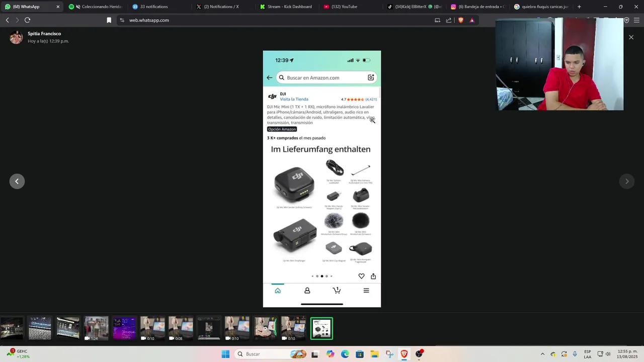Viewport: 644px width, 362px height.
Task: Click the Amazon account profile icon
Action: point(307,291)
